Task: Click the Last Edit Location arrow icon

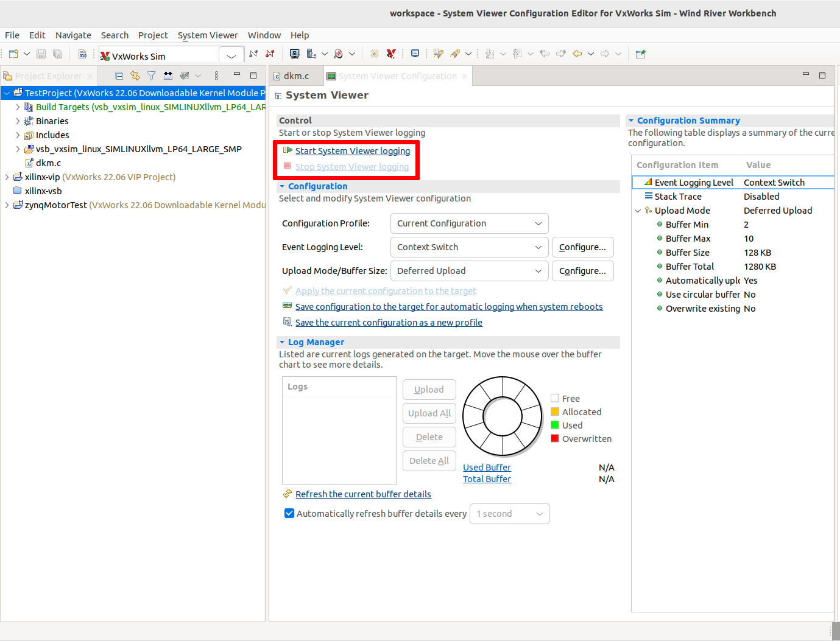Action: pos(545,54)
